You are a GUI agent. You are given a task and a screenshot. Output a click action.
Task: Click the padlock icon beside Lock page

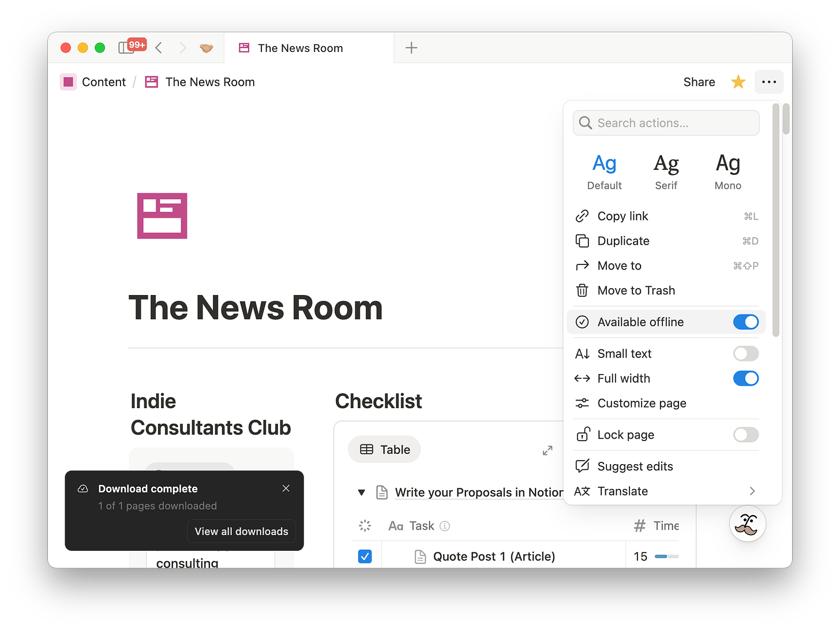[x=583, y=434]
